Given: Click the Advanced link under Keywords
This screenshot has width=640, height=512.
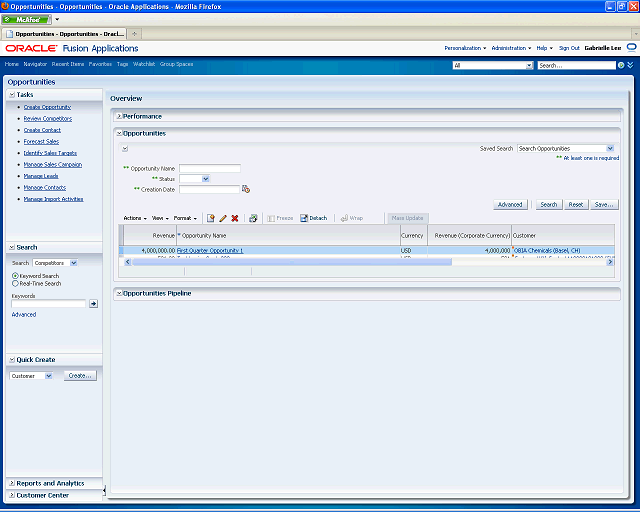Looking at the screenshot, I should pyautogui.click(x=24, y=314).
